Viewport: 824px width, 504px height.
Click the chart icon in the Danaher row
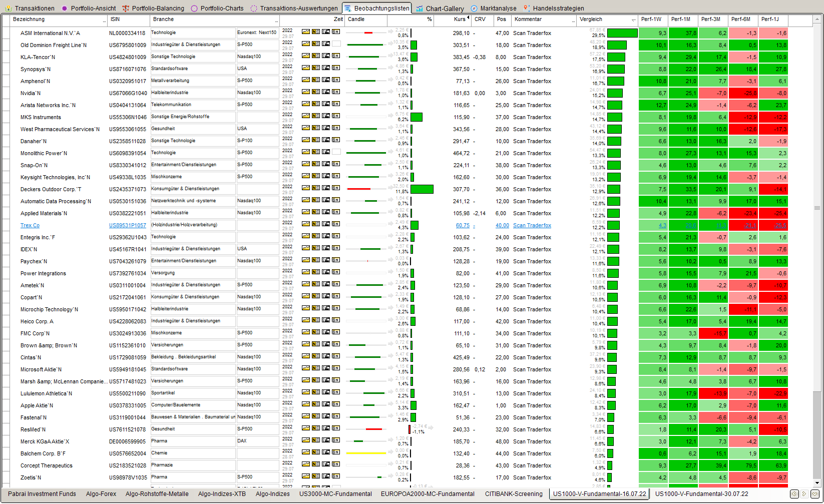coord(306,140)
